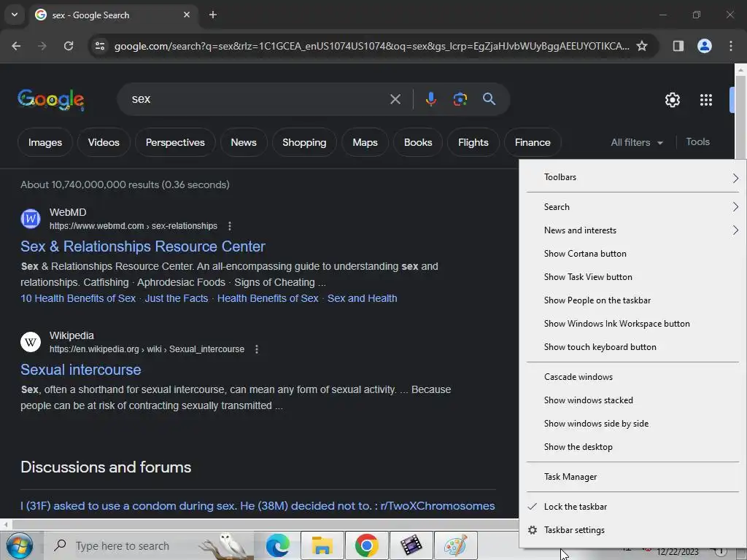Click the Wikipedia favicon

pyautogui.click(x=31, y=342)
